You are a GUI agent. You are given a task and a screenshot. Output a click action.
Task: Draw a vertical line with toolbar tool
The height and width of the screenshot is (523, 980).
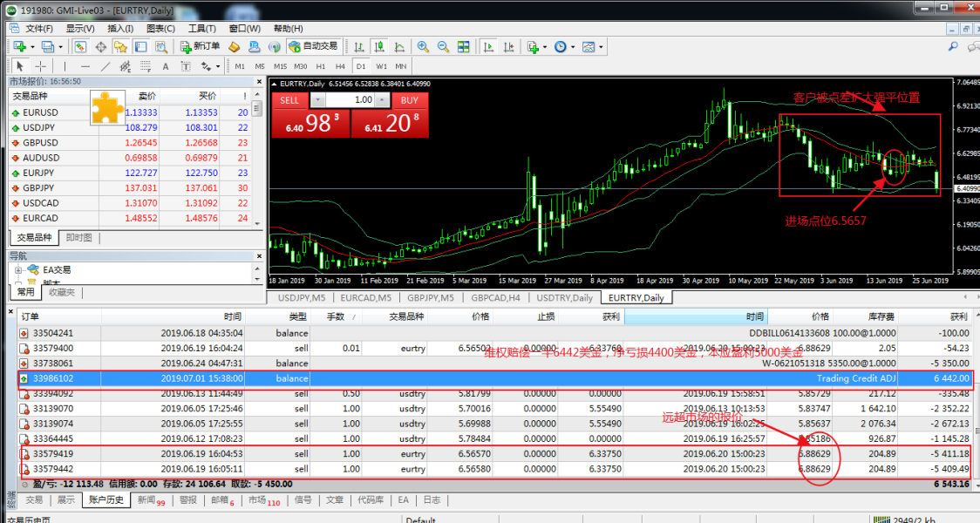point(64,66)
